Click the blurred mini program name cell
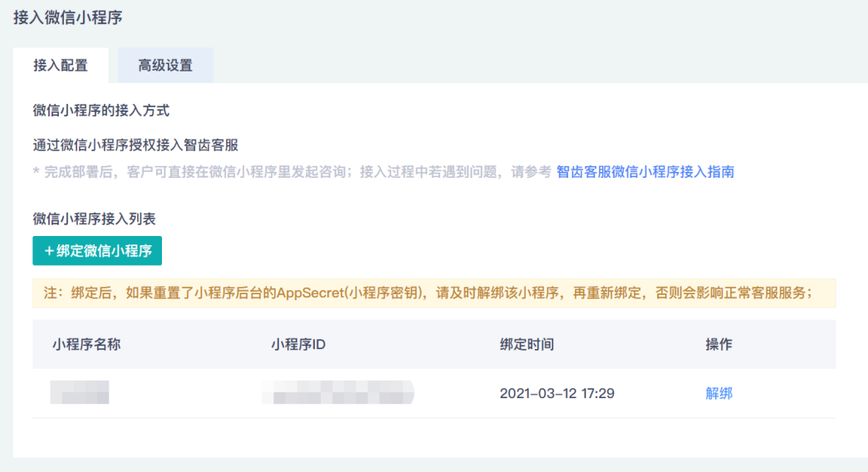 [80, 392]
